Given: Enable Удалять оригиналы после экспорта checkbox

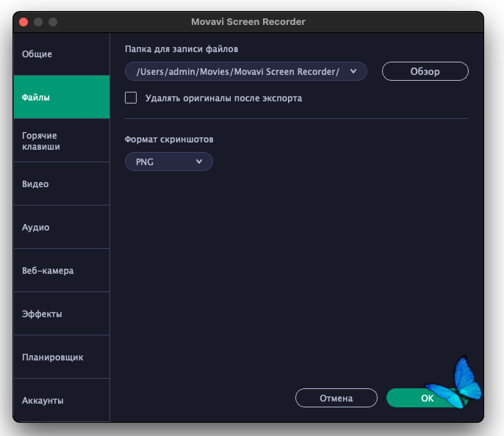Looking at the screenshot, I should (x=131, y=98).
